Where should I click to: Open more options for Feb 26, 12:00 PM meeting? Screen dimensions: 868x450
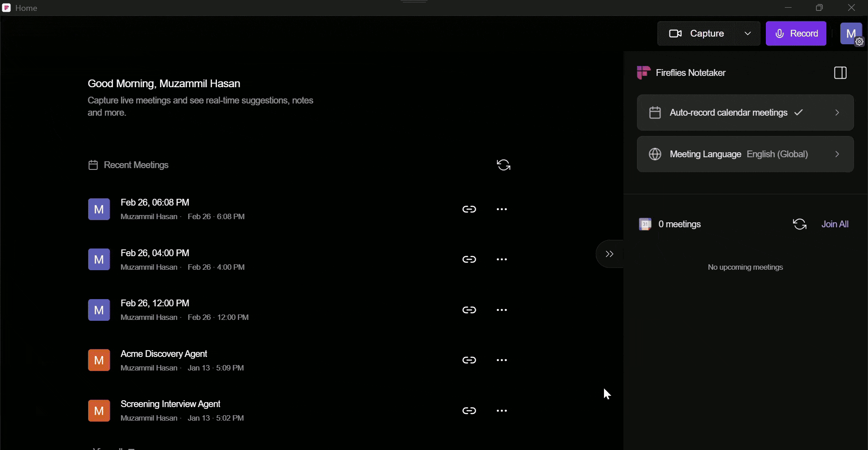tap(501, 310)
